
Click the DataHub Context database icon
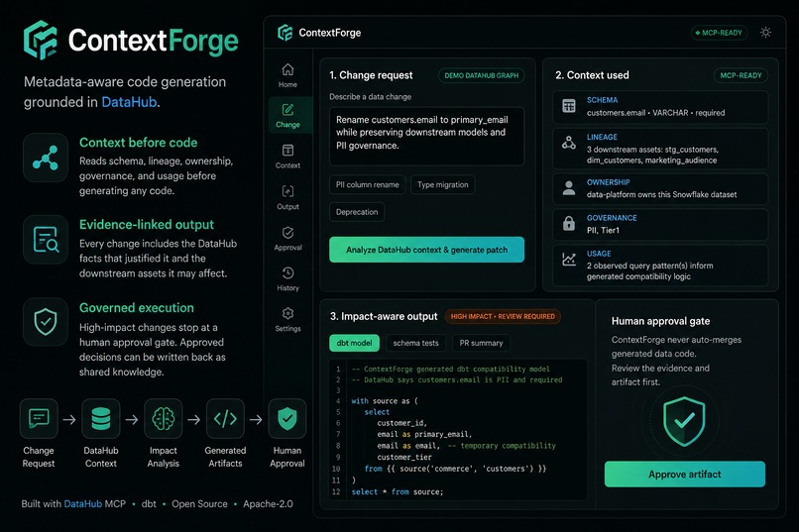(101, 418)
